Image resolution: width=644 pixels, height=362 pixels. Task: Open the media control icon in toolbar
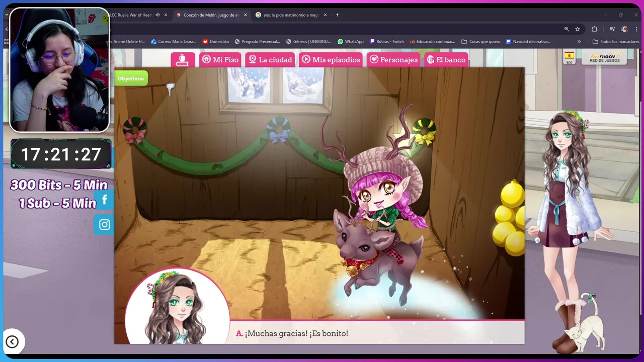(x=612, y=29)
